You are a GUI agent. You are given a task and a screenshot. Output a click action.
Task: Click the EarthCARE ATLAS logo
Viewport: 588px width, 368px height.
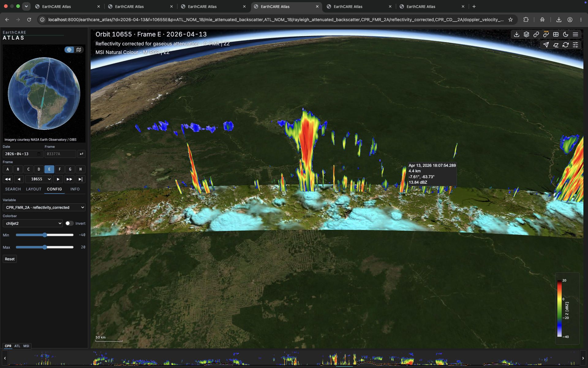14,35
